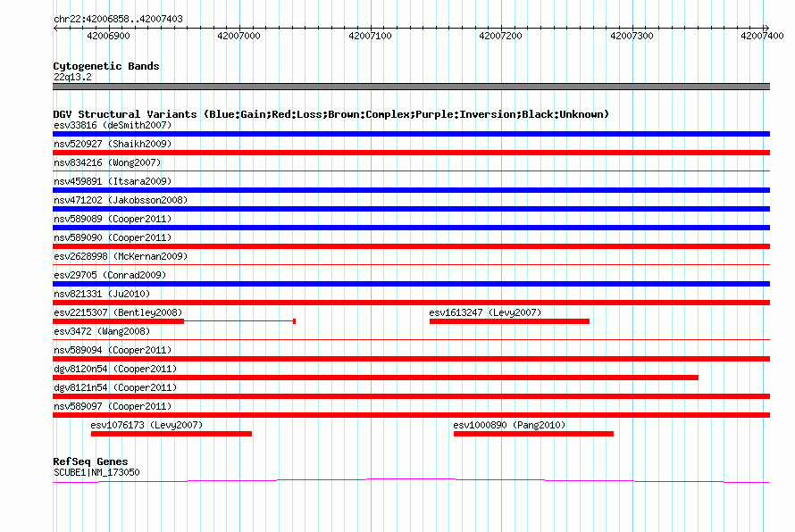Select the red bar under nsv589090
The image size is (795, 532).
tap(411, 246)
